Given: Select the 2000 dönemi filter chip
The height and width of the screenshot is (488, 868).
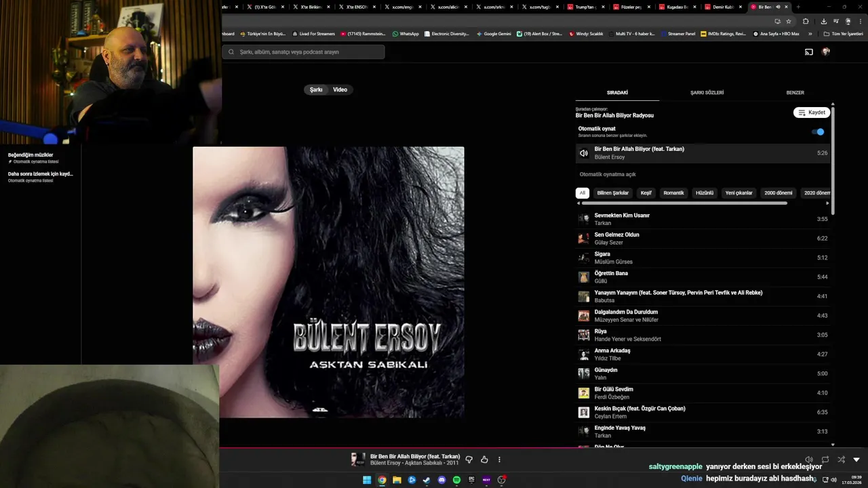Looking at the screenshot, I should click(778, 192).
